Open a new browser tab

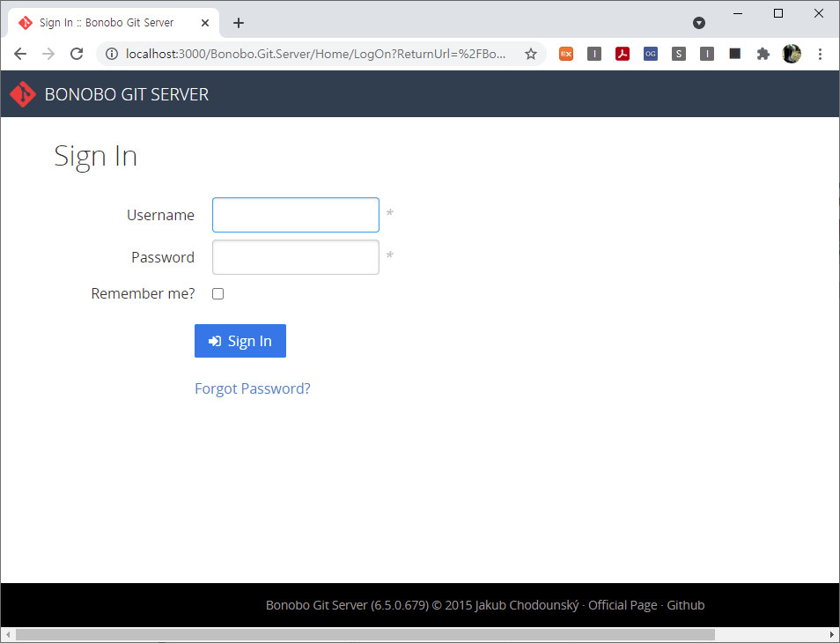pyautogui.click(x=239, y=23)
